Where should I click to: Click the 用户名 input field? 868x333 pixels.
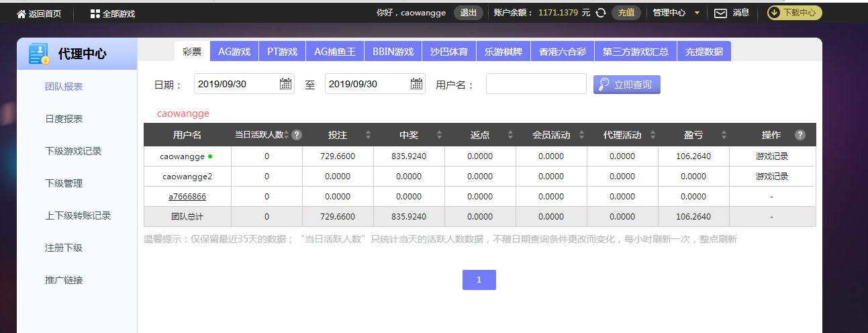coord(536,85)
